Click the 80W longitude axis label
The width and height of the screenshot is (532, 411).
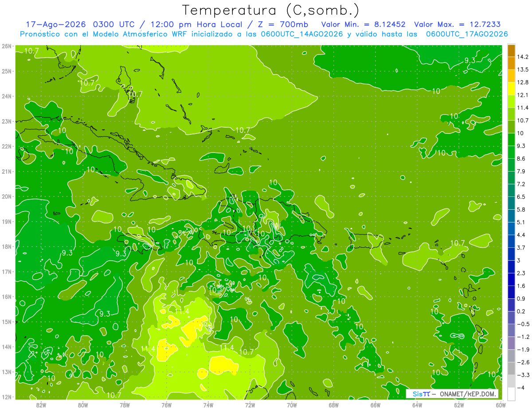[83, 405]
